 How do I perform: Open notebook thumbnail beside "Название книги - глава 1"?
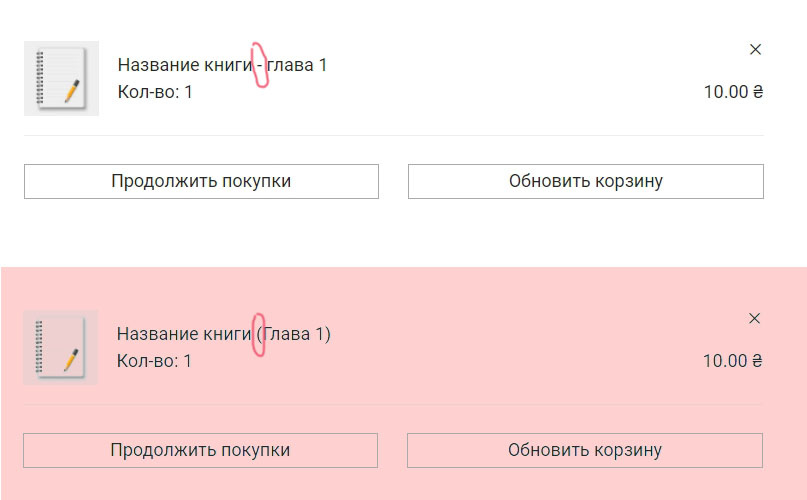pos(61,78)
